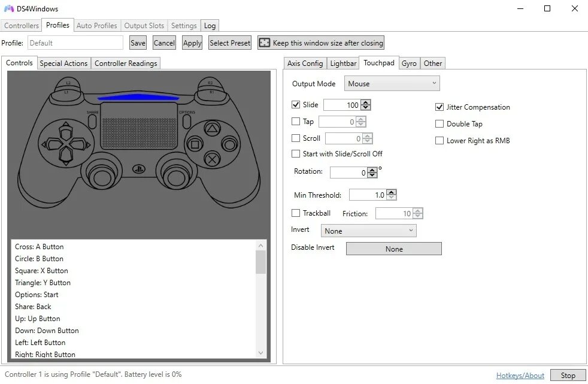Increase Min Threshold with up arrow
Image resolution: width=588 pixels, height=384 pixels.
pyautogui.click(x=391, y=192)
